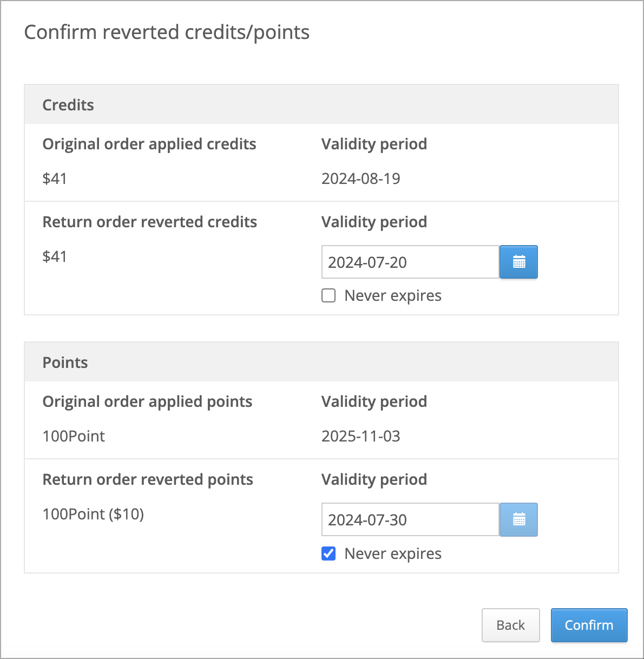Click the Original order applied credits label
The height and width of the screenshot is (659, 644).
coord(149,144)
